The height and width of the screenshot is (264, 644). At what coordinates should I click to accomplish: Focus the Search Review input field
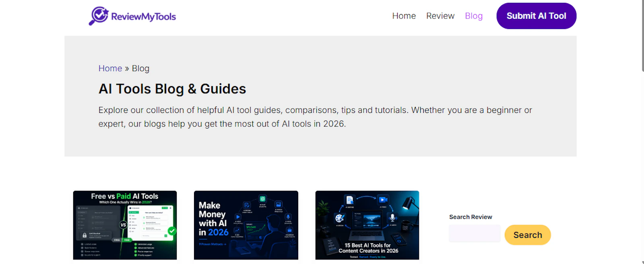[x=475, y=233]
